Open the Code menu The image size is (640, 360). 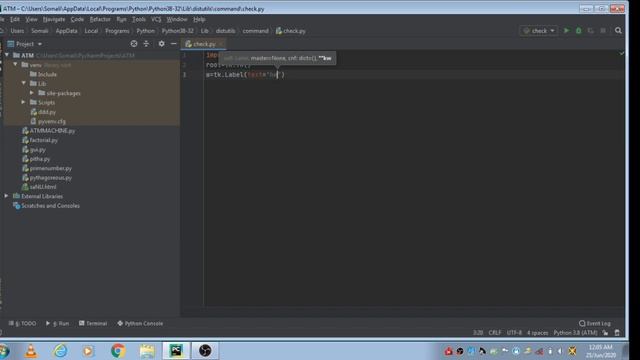77,19
